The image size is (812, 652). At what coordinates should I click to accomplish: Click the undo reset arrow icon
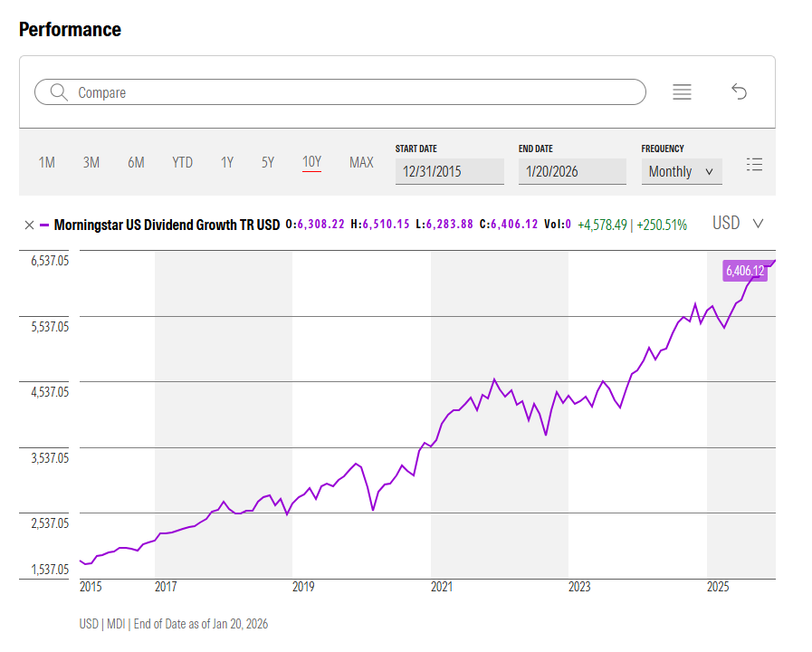coord(739,91)
